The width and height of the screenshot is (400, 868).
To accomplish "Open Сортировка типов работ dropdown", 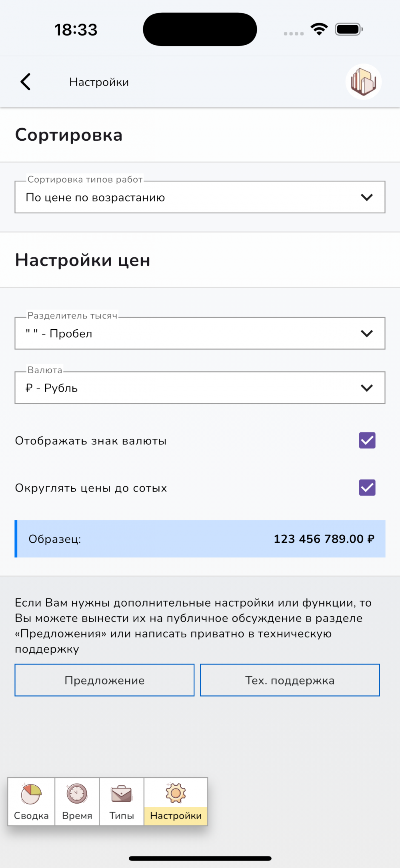I will pyautogui.click(x=200, y=197).
